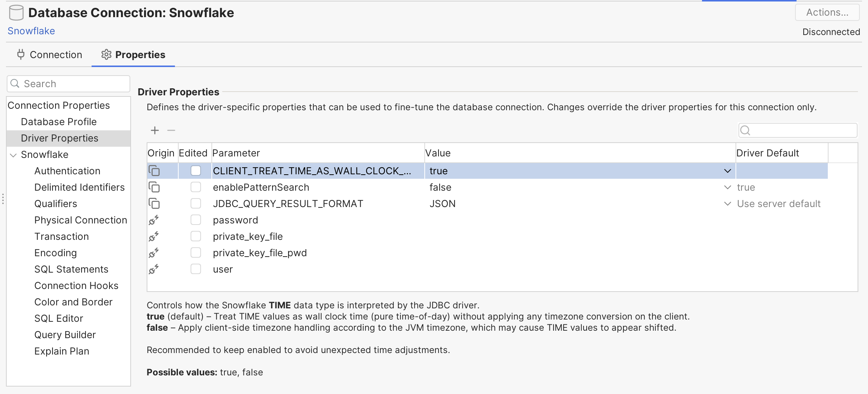Image resolution: width=868 pixels, height=394 pixels.
Task: Toggle Edited checkbox for JDBC_QUERY_RESULT_FORMAT
Action: [196, 203]
